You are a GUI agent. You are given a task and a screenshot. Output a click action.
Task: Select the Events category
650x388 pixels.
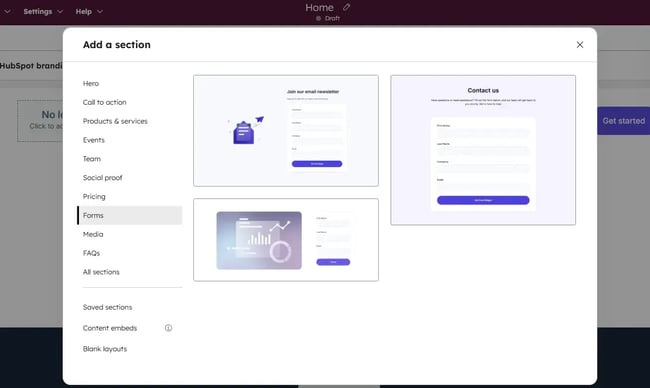(94, 140)
